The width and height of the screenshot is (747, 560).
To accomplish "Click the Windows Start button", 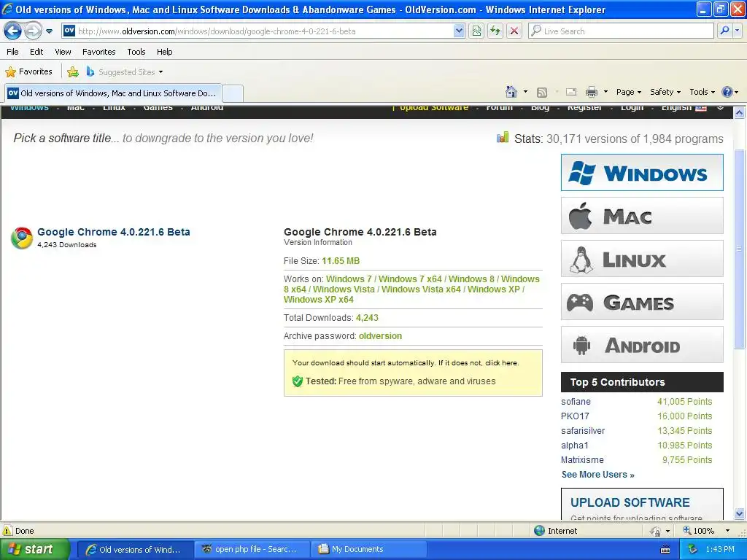I will pyautogui.click(x=34, y=549).
